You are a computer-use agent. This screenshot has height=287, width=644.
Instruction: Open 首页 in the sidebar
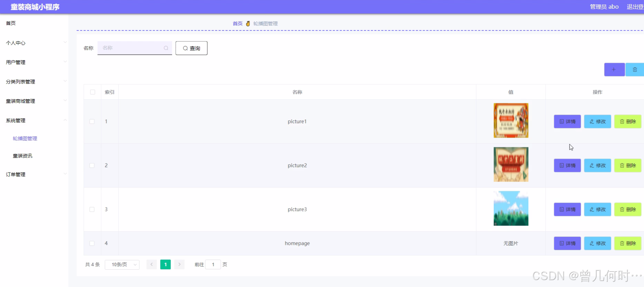[x=11, y=23]
